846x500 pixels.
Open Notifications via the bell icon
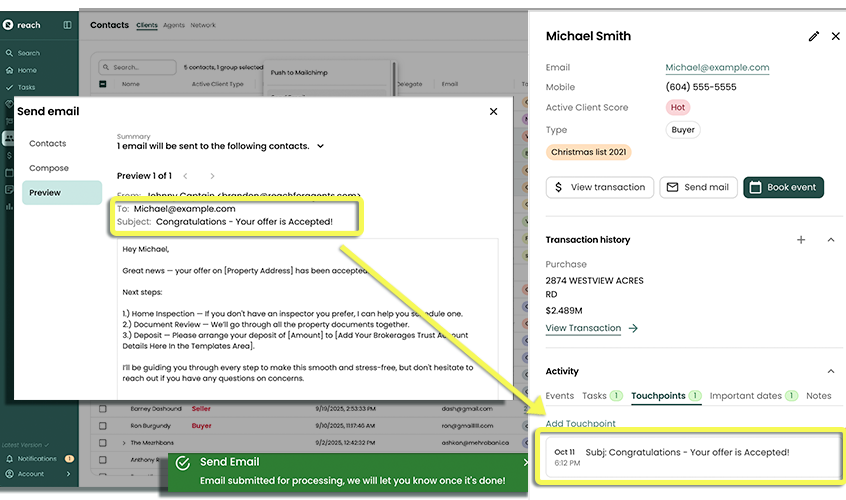click(x=10, y=459)
